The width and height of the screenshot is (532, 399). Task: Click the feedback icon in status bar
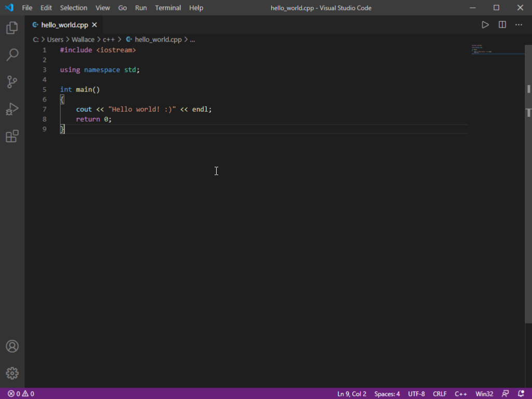[505, 394]
